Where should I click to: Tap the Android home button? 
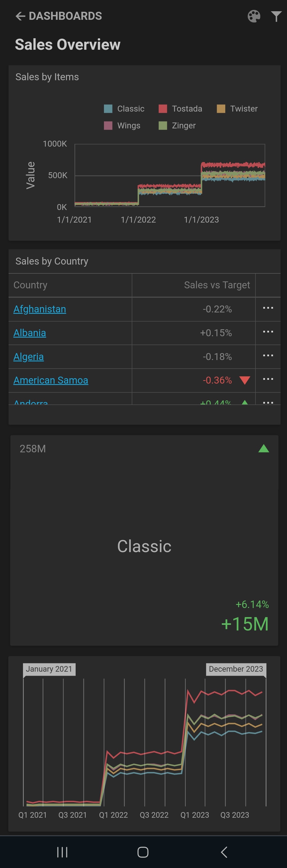tap(143, 852)
